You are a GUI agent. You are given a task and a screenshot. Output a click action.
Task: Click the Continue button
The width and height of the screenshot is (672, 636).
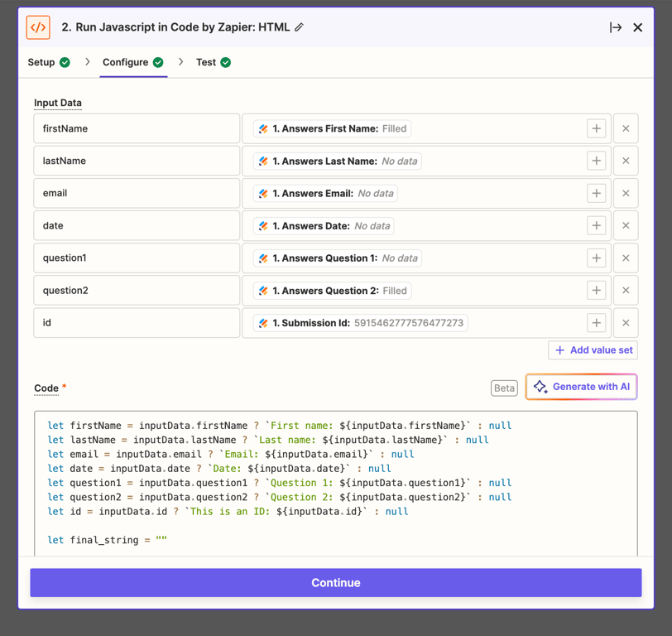[336, 583]
